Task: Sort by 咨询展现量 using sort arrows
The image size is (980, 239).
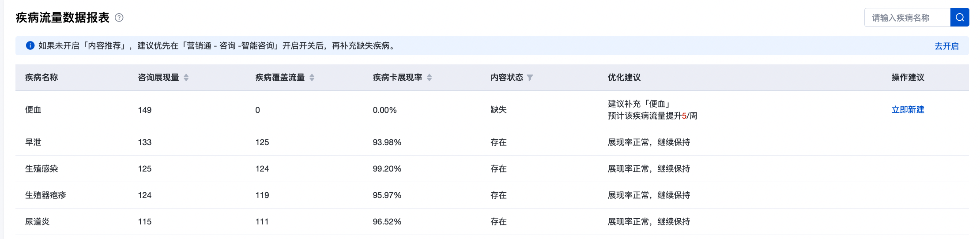Action: (186, 78)
